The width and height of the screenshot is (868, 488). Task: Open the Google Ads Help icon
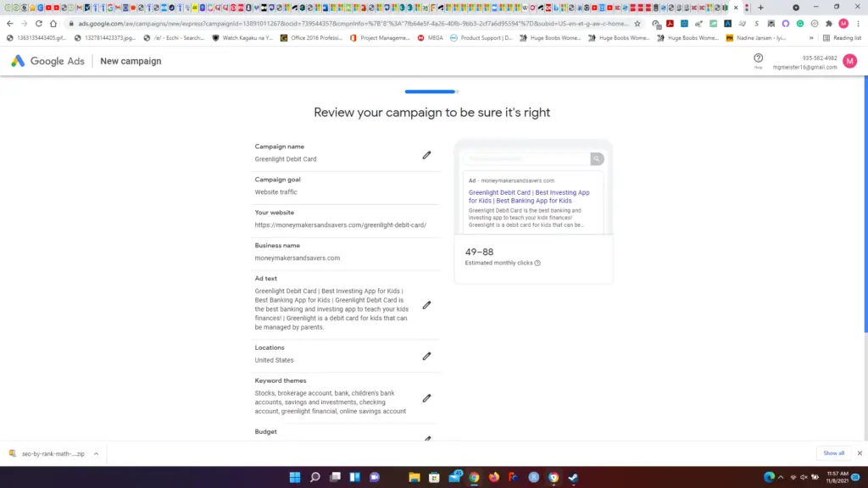(x=758, y=58)
